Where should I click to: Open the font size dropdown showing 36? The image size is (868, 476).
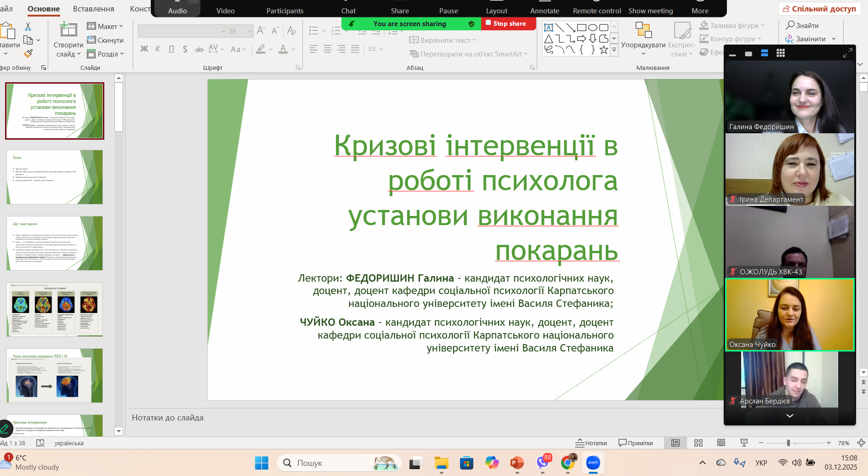pyautogui.click(x=250, y=31)
